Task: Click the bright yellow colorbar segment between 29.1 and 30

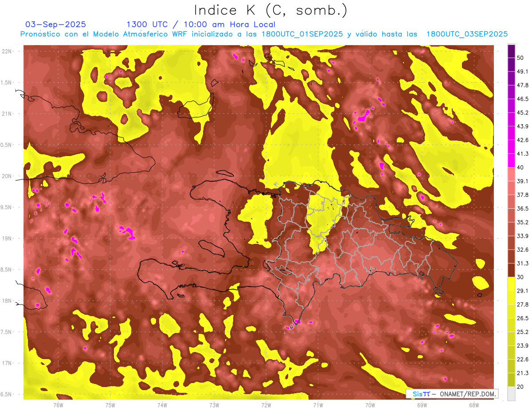Action: click(x=511, y=284)
